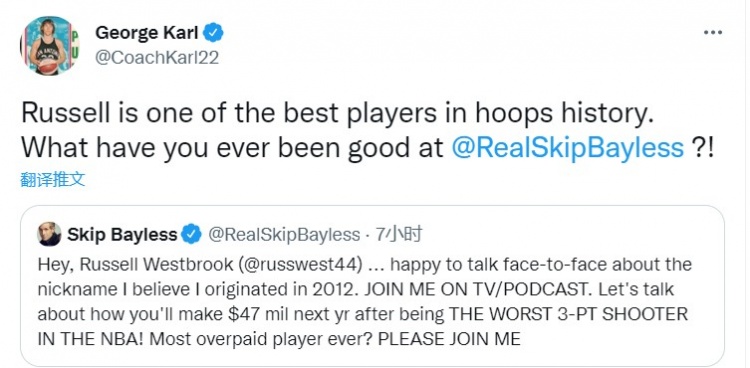Translate the tweet via 翻译推文 link
The image size is (750, 368).
[53, 179]
